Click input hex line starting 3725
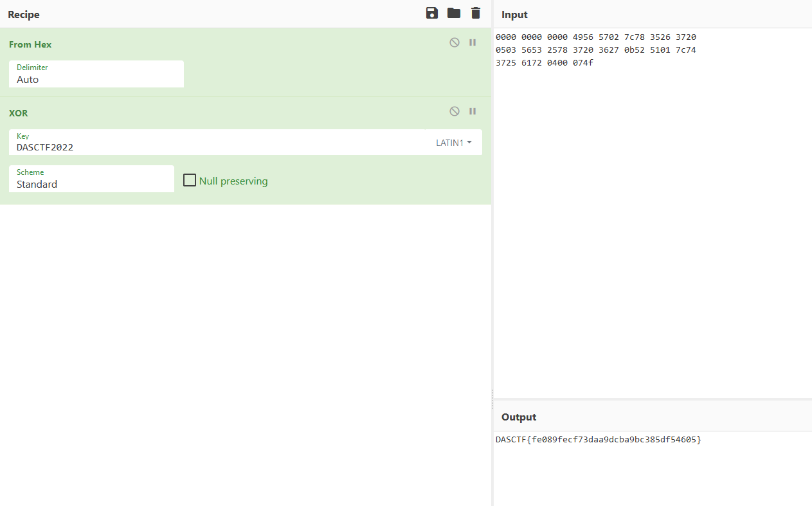 point(545,63)
